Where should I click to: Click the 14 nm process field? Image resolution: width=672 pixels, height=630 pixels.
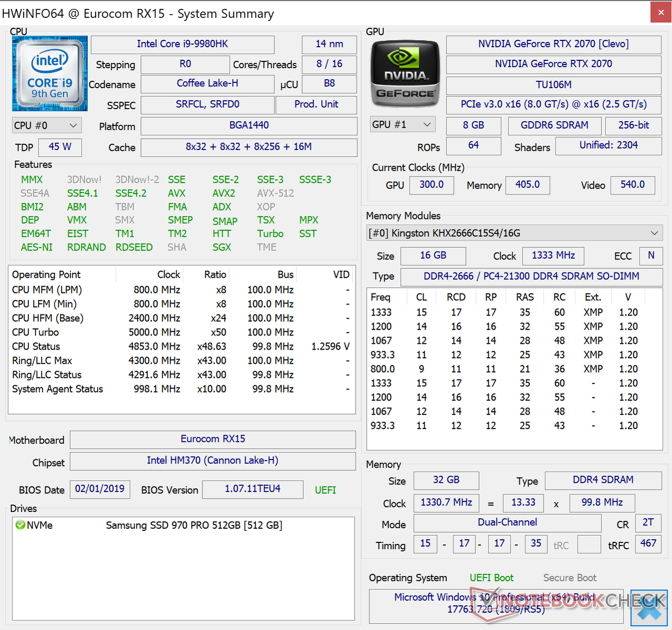329,44
